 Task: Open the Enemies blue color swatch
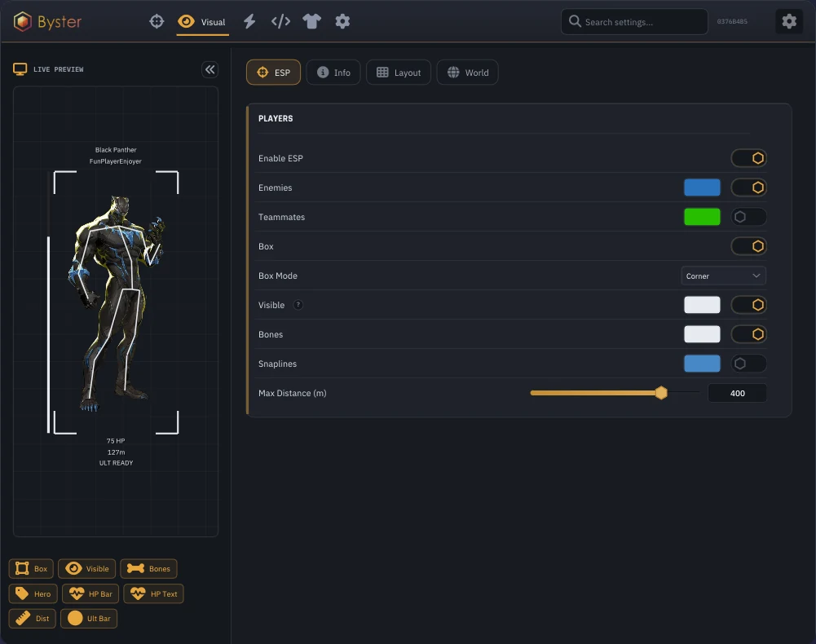pos(702,187)
